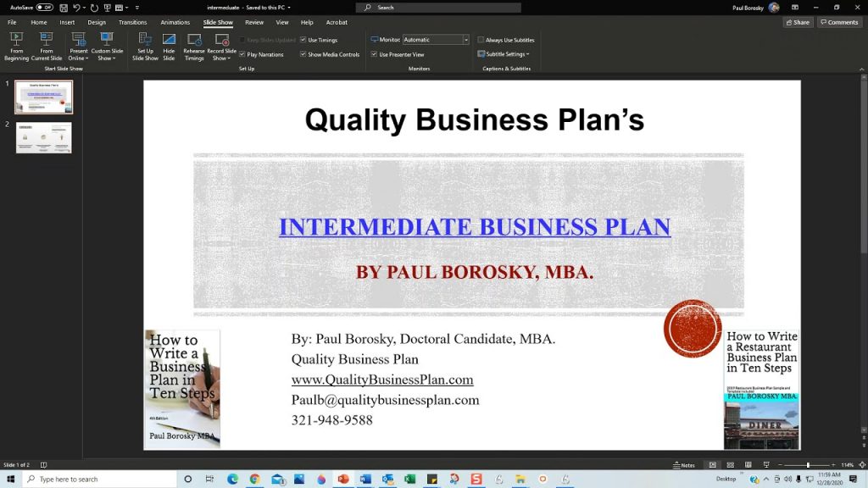
Task: Start slideshow From Beginning
Action: point(17,47)
